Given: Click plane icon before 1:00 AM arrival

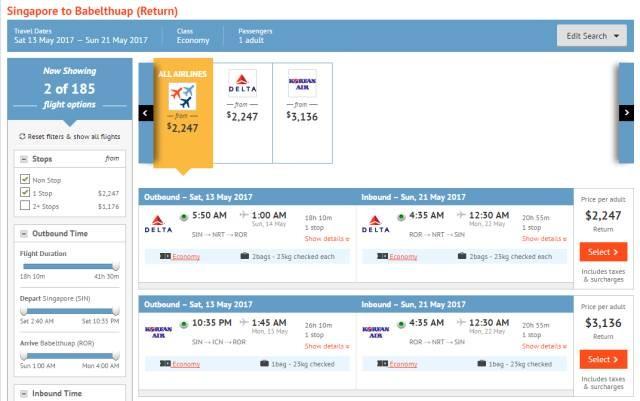Looking at the screenshot, I should 244,214.
